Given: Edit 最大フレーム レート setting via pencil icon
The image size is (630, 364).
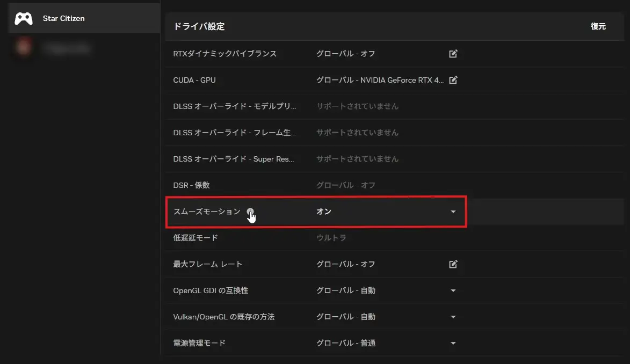Looking at the screenshot, I should pos(453,264).
